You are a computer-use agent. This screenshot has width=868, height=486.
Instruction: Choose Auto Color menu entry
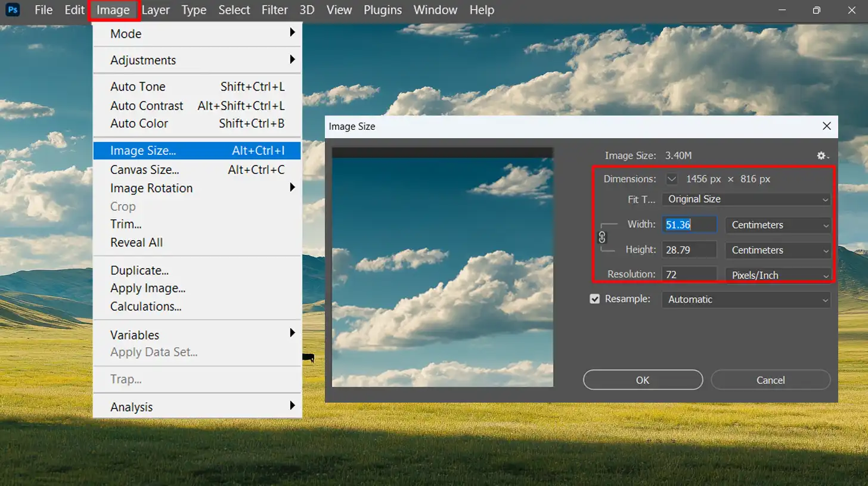197,124
